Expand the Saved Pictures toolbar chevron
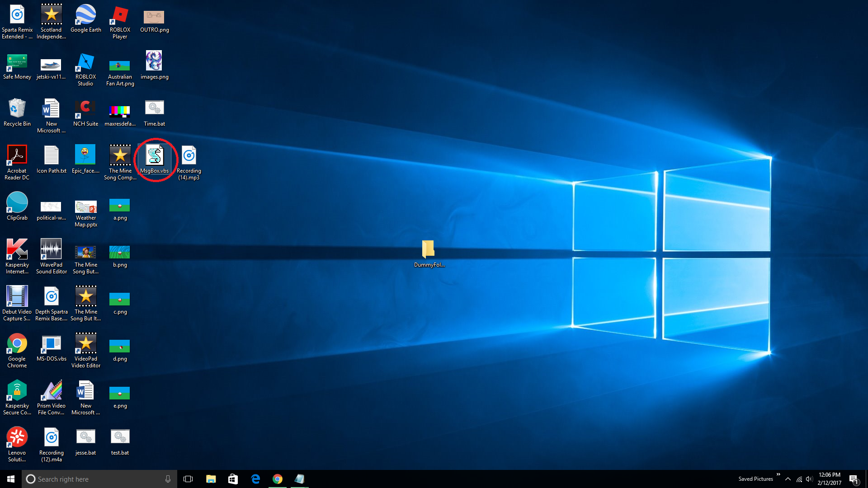The image size is (868, 488). (778, 474)
